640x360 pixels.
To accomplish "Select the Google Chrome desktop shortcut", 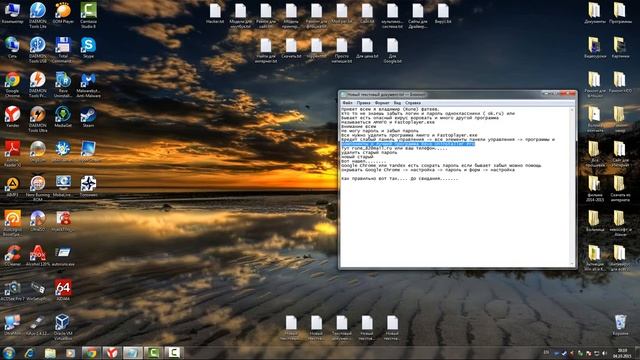I will pos(12,84).
